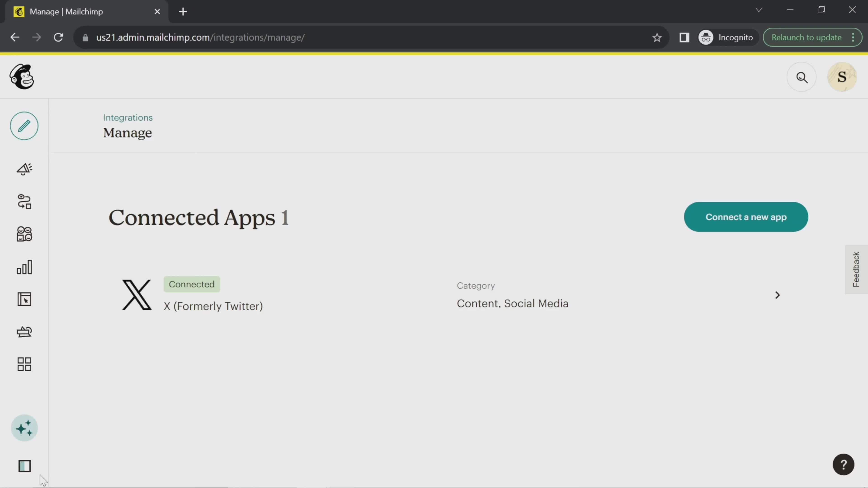Open the Campaigns megaphone icon

coord(24,169)
